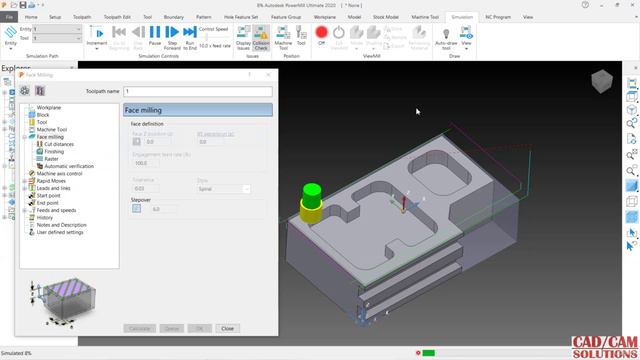640x360 pixels.
Task: Pause the simulation
Action: coord(155,36)
